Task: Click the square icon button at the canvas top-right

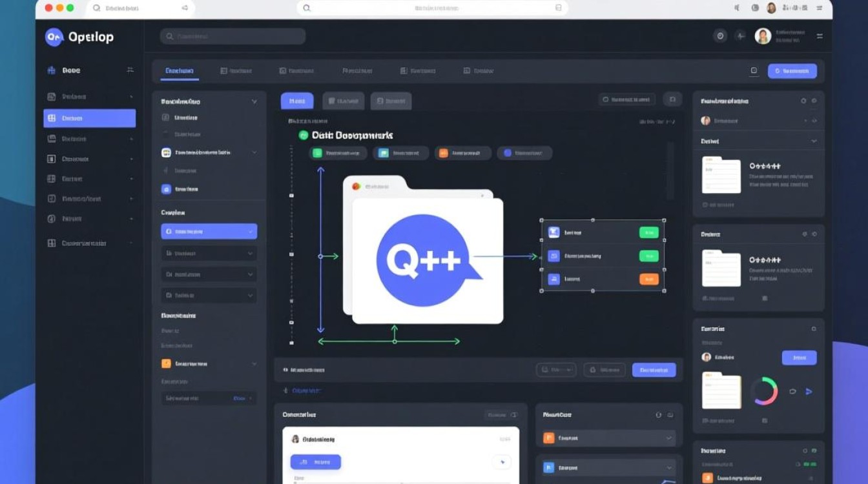Action: [x=672, y=99]
